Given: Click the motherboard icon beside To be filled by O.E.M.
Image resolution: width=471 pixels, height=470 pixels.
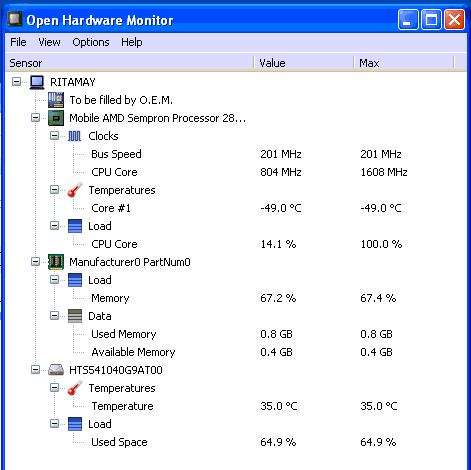Looking at the screenshot, I should point(56,100).
